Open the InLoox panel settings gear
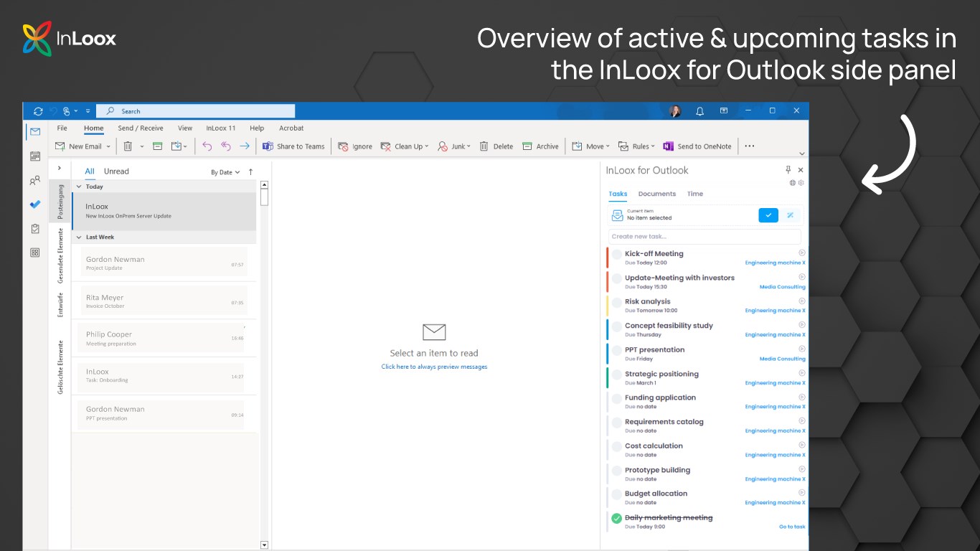Image resolution: width=980 pixels, height=551 pixels. click(801, 183)
